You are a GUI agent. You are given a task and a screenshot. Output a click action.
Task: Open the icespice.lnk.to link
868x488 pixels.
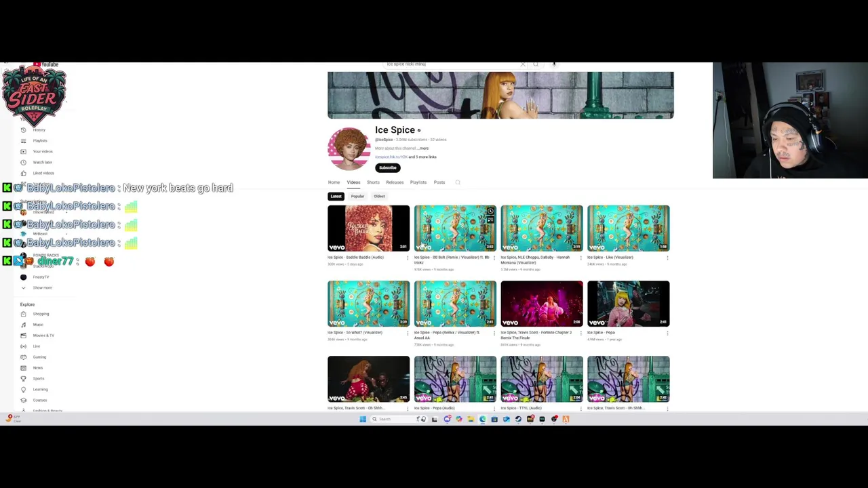pos(391,157)
